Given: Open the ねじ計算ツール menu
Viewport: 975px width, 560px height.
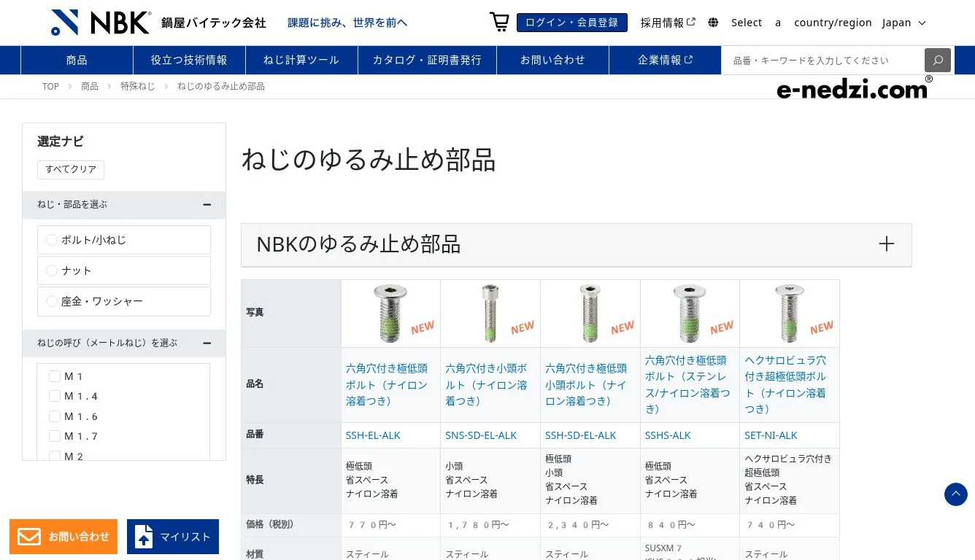Looking at the screenshot, I should coord(301,60).
